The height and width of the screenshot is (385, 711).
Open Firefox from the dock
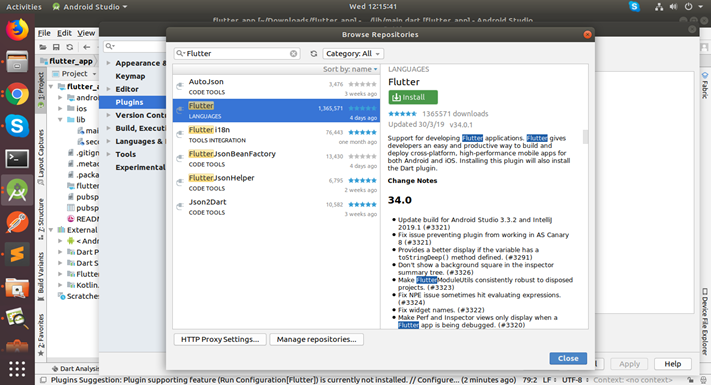17,29
